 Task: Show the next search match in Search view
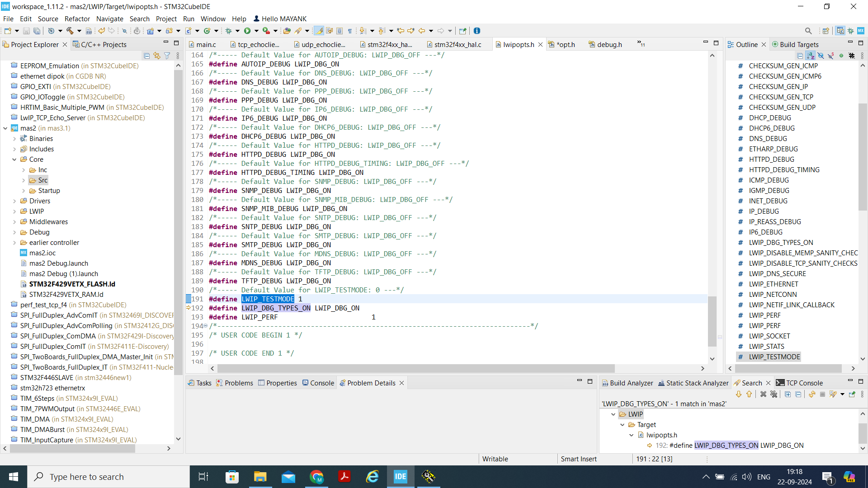pos(739,394)
